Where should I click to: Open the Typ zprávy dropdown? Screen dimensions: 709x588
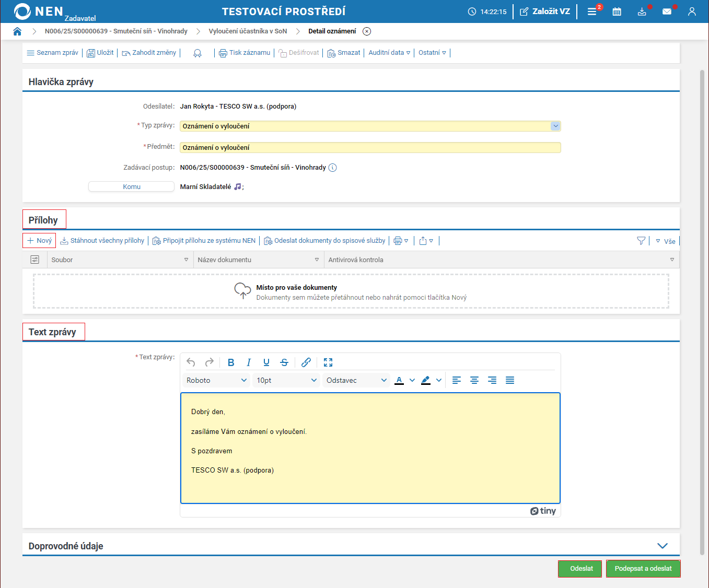[555, 126]
